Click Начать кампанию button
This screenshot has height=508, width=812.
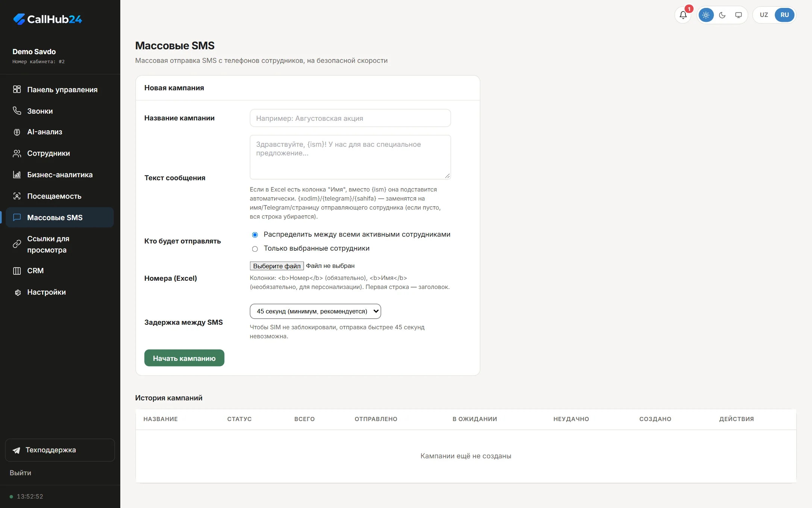[184, 358]
